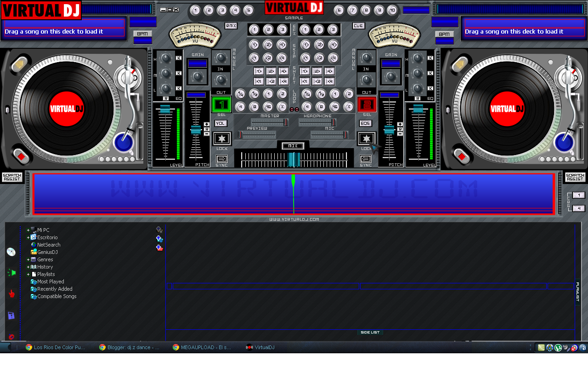
Task: Open the vertical PLAYLIST side tab
Action: (577, 292)
